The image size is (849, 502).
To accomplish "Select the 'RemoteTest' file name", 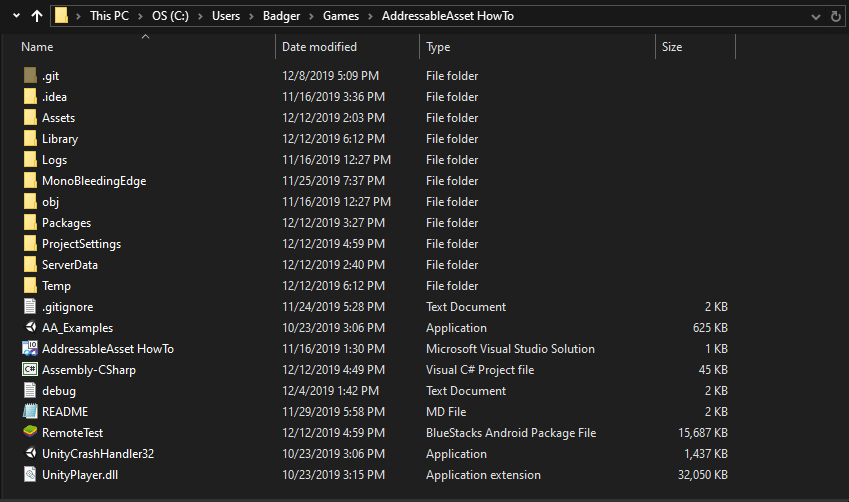I will point(73,433).
